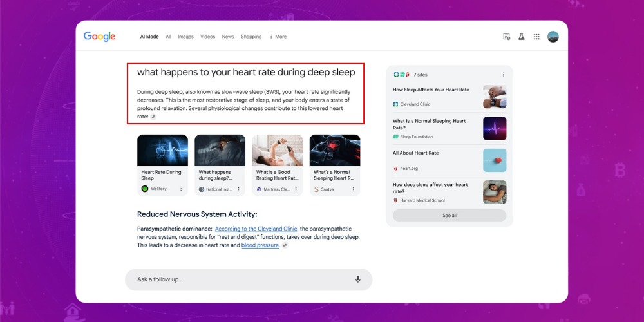Open the account profile avatar
Image resolution: width=644 pixels, height=322 pixels.
[553, 37]
